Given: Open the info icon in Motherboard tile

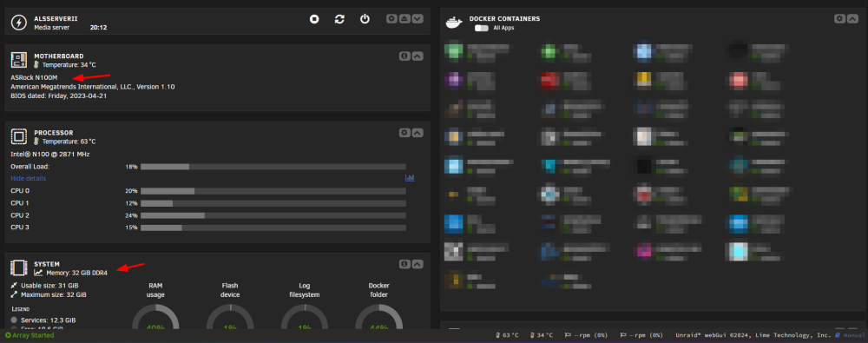Looking at the screenshot, I should [x=404, y=56].
